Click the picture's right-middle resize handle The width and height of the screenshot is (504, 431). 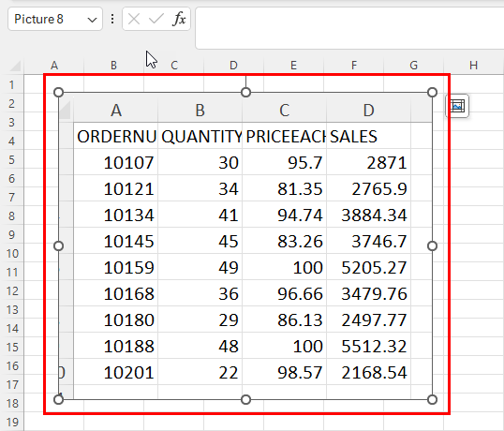pyautogui.click(x=432, y=245)
